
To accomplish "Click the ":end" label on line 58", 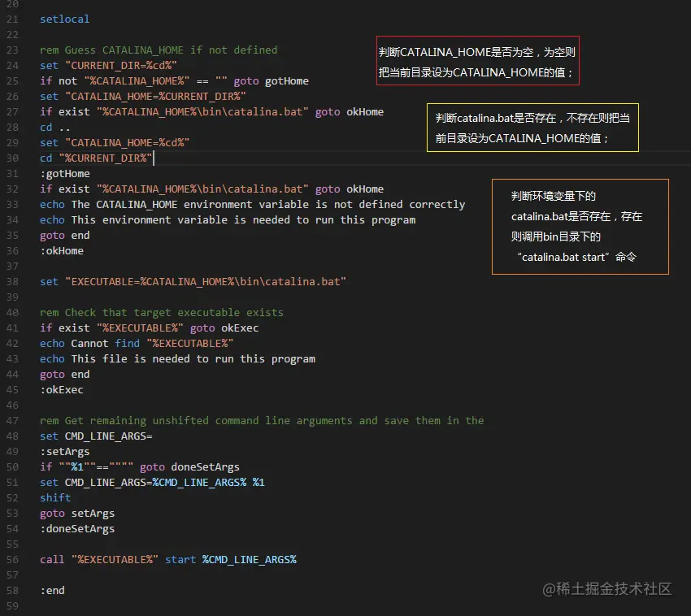I will 52,590.
